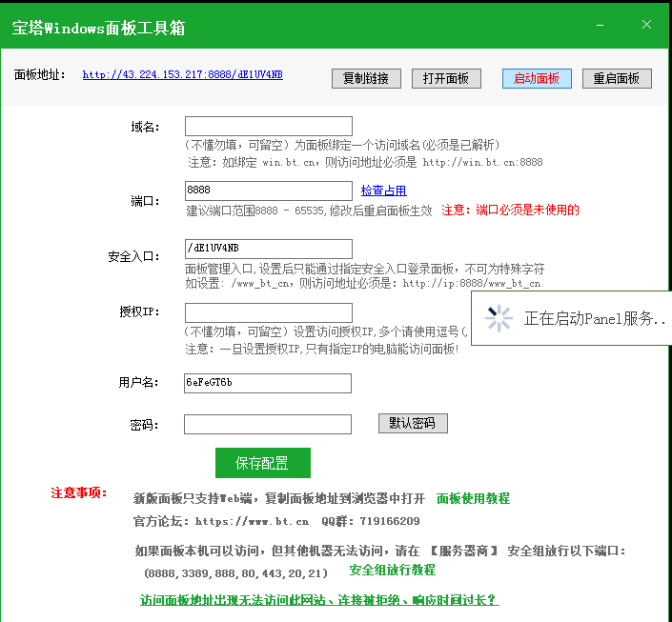The image size is (672, 622).
Task: Open the 访问面板地址出现无法访问此网站 help link
Action: 319,600
